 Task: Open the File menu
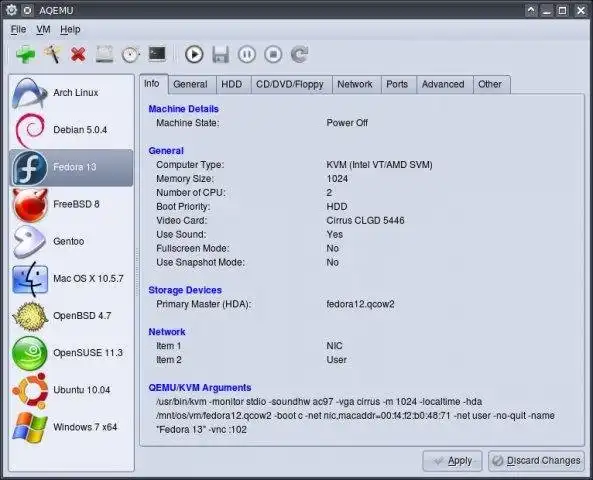[x=18, y=30]
